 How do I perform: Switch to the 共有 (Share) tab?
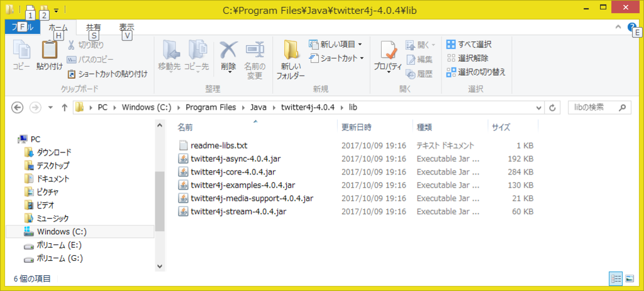pyautogui.click(x=93, y=27)
